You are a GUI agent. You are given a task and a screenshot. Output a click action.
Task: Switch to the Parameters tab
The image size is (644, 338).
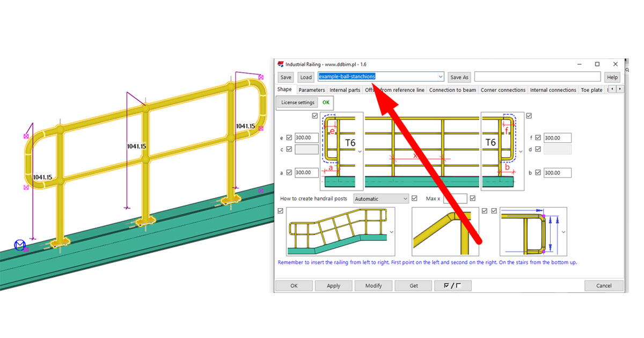(312, 90)
